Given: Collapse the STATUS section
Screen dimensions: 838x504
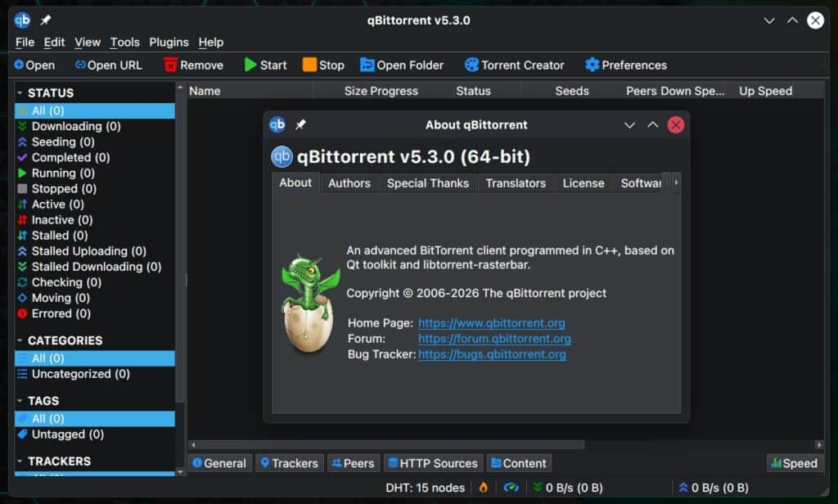Looking at the screenshot, I should click(20, 92).
